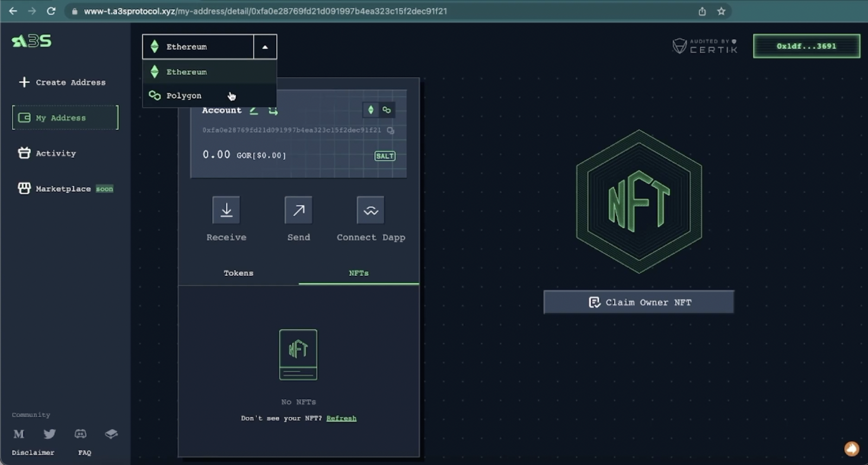Open the Medium community icon
The image size is (868, 465).
19,434
